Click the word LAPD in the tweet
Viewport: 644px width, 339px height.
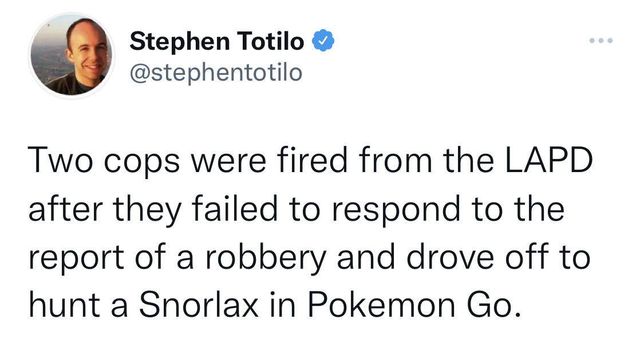click(x=548, y=160)
